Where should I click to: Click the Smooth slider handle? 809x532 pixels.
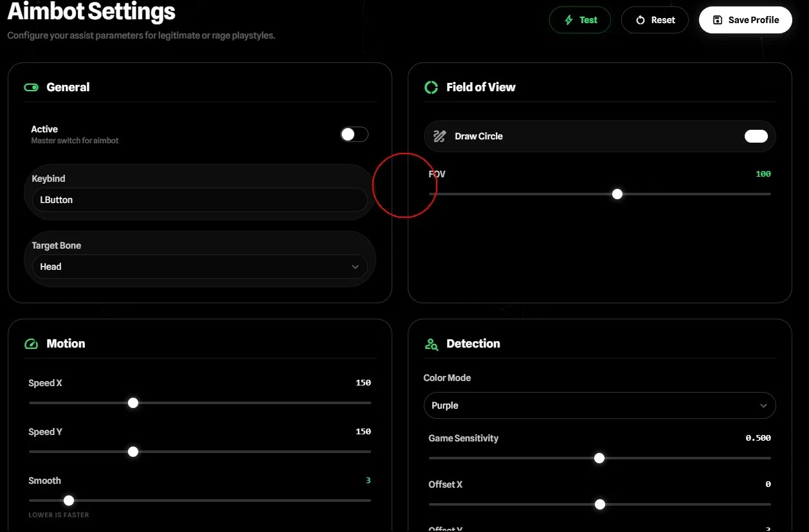(x=69, y=501)
